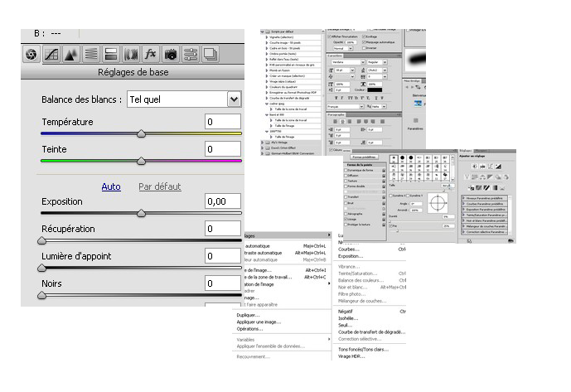Add a Gradient Map adjustment icon
Viewport: 571px width, 392px height.
[x=495, y=188]
